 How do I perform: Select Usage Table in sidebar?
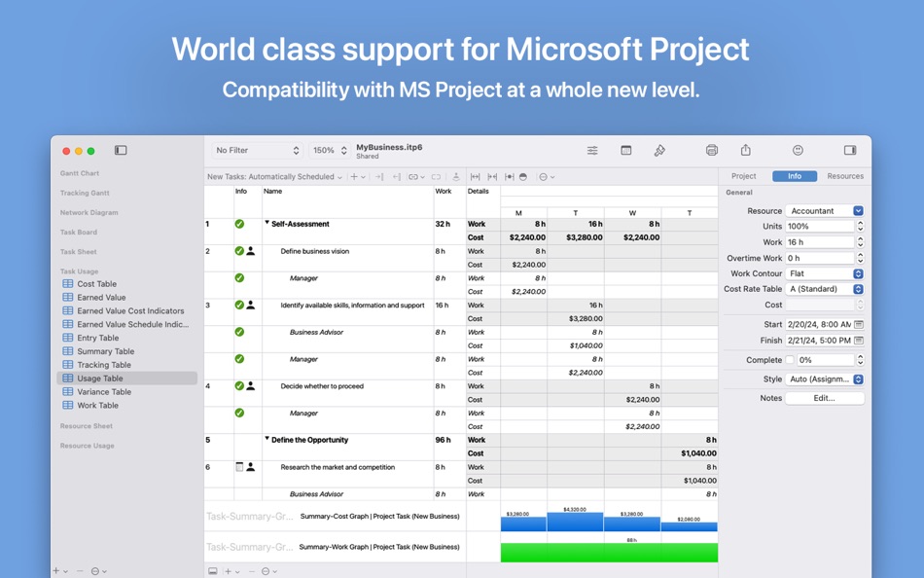126,379
